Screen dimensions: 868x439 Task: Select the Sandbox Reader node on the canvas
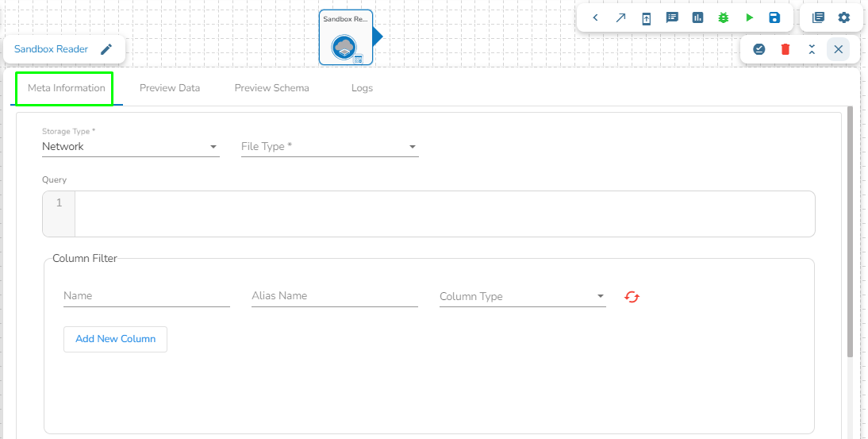(345, 37)
